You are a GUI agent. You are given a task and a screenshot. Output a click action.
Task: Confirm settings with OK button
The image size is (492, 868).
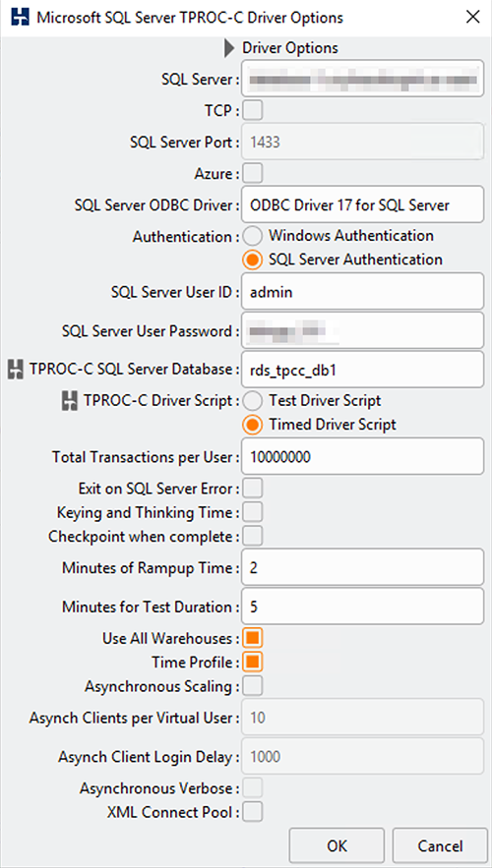click(x=337, y=845)
